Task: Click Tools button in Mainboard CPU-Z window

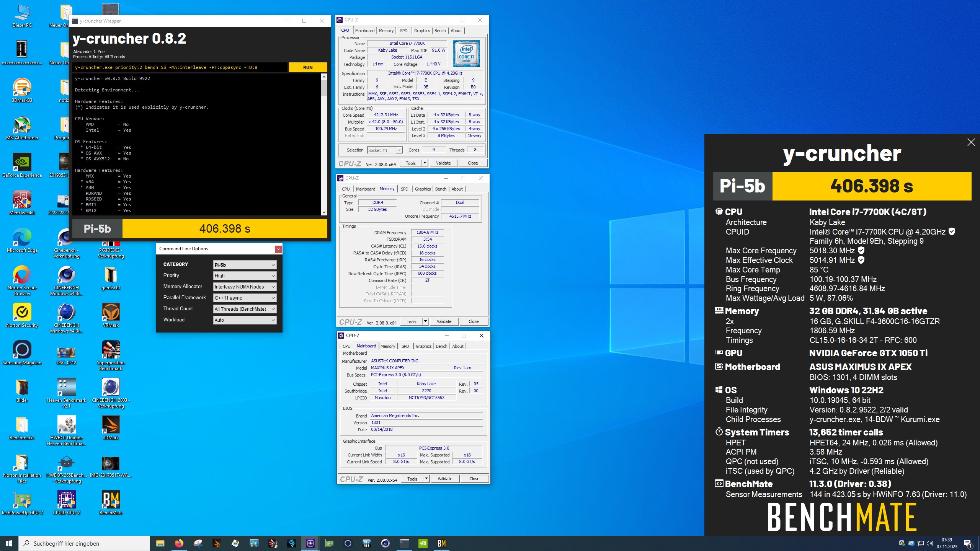Action: tap(412, 479)
